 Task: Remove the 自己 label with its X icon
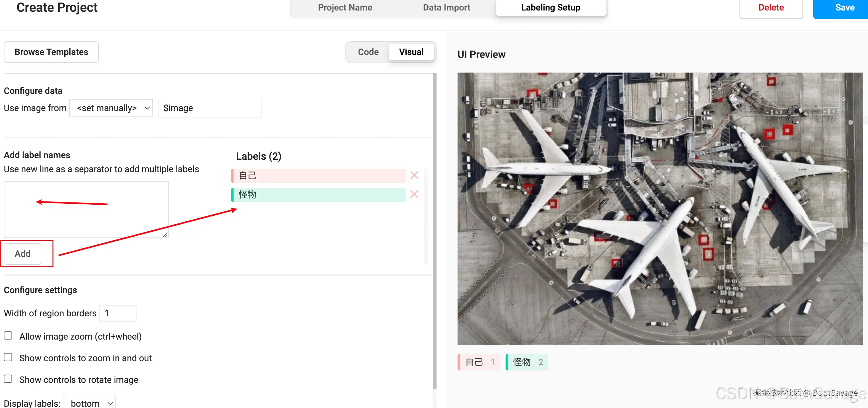[414, 175]
